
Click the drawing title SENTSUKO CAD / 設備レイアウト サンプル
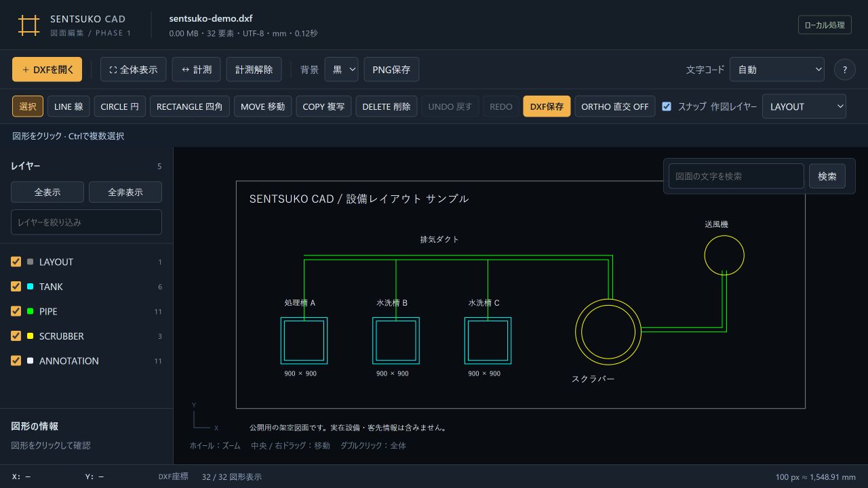pyautogui.click(x=359, y=199)
